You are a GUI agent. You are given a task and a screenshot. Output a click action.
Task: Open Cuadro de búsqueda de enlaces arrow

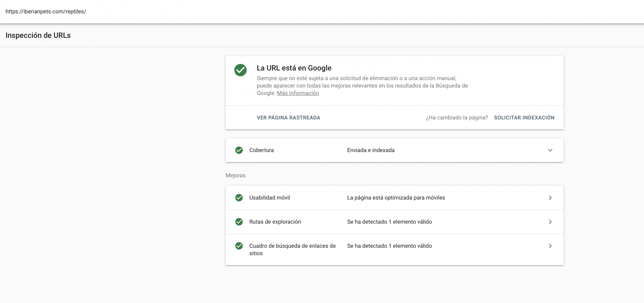550,246
